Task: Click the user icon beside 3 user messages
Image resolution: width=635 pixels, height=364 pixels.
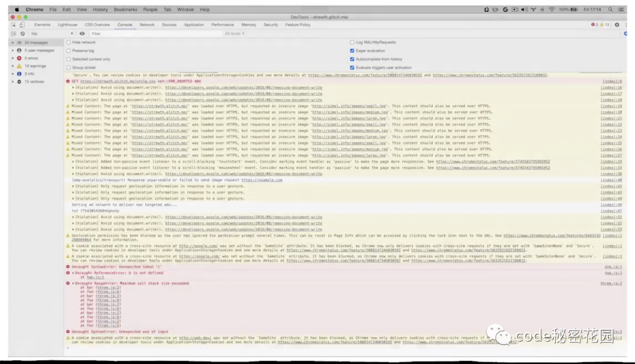Action: 19,51
